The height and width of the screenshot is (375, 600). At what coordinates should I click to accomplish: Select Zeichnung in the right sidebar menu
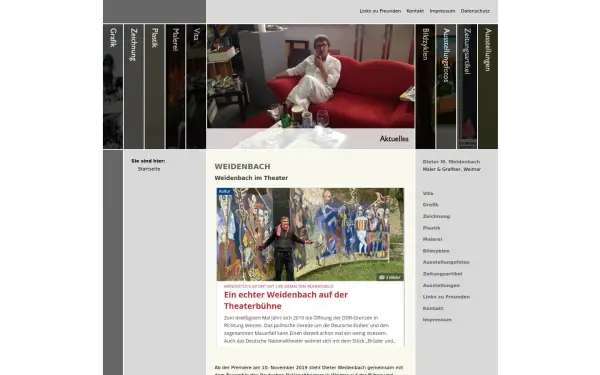click(x=436, y=217)
